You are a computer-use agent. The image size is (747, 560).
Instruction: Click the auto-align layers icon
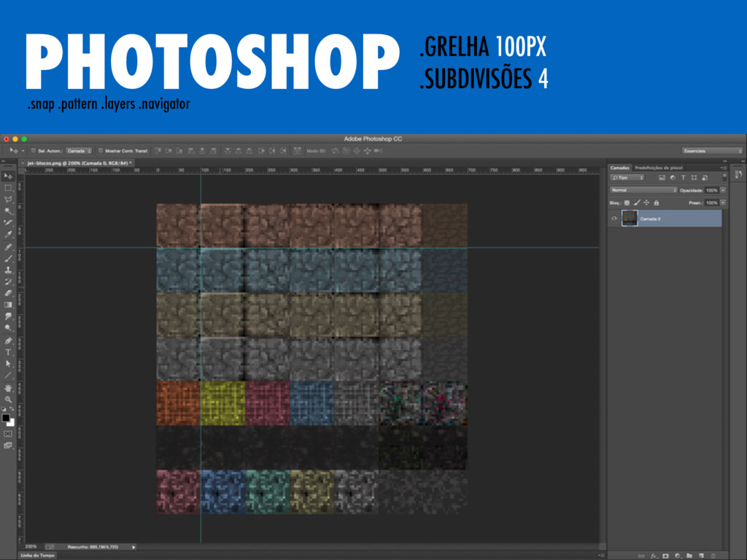tap(298, 150)
